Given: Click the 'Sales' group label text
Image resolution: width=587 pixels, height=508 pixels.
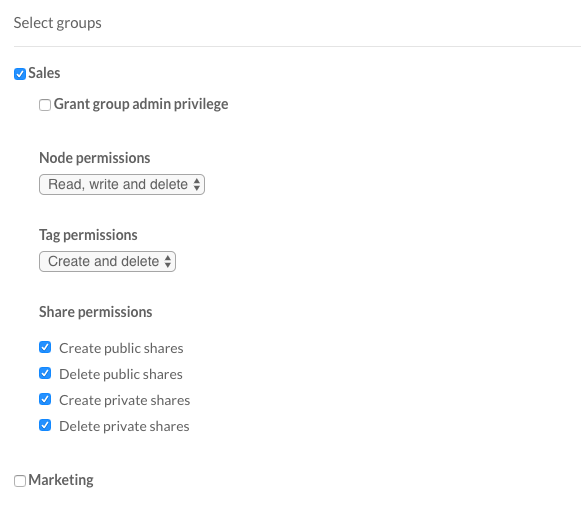Looking at the screenshot, I should pos(44,73).
